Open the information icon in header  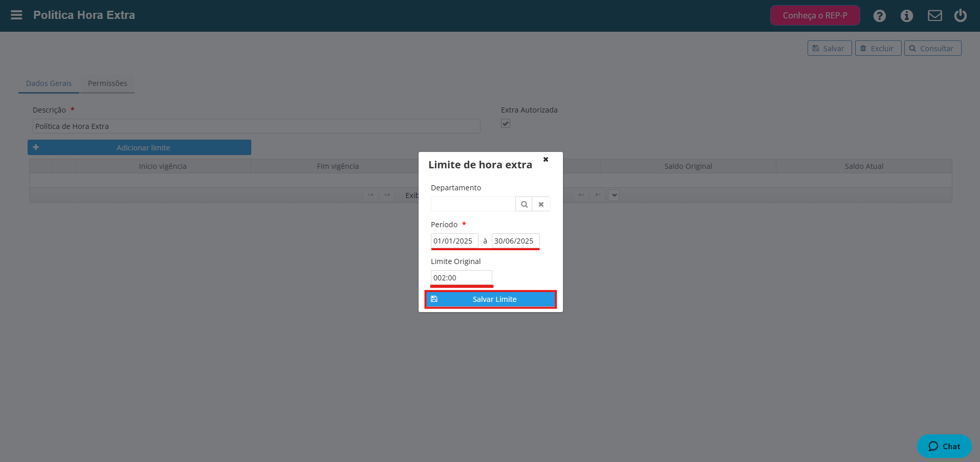906,16
